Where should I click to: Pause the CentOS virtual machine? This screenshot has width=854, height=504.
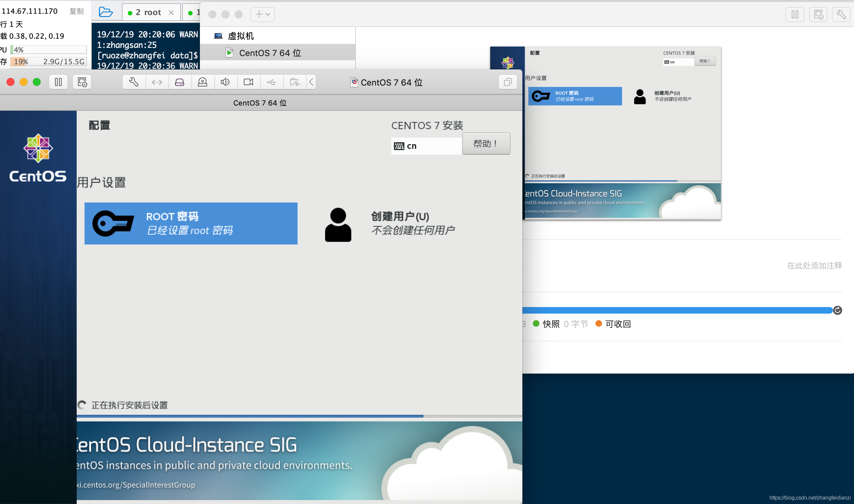click(x=58, y=82)
